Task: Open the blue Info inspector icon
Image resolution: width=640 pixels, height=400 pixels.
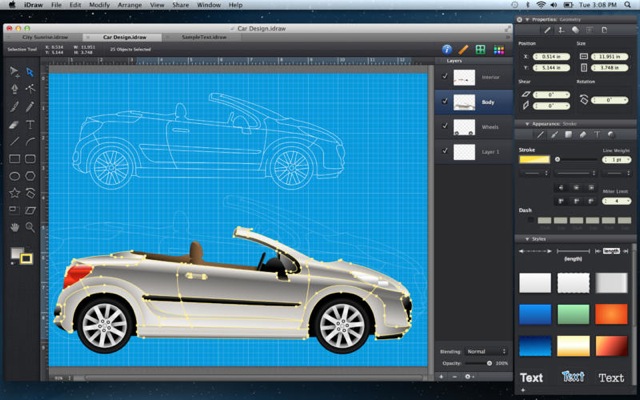Action: click(x=447, y=49)
